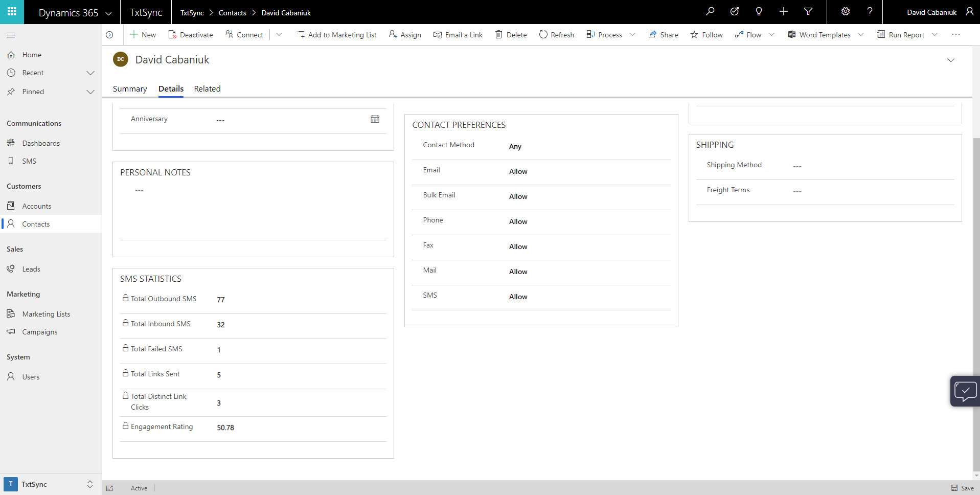
Task: Open the advanced find filter icon
Action: [808, 12]
